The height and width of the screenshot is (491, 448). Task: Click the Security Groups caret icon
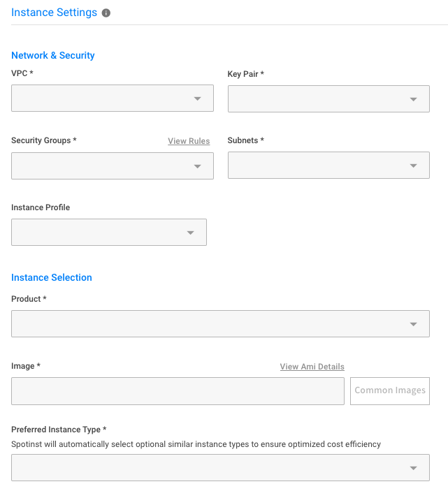click(198, 166)
